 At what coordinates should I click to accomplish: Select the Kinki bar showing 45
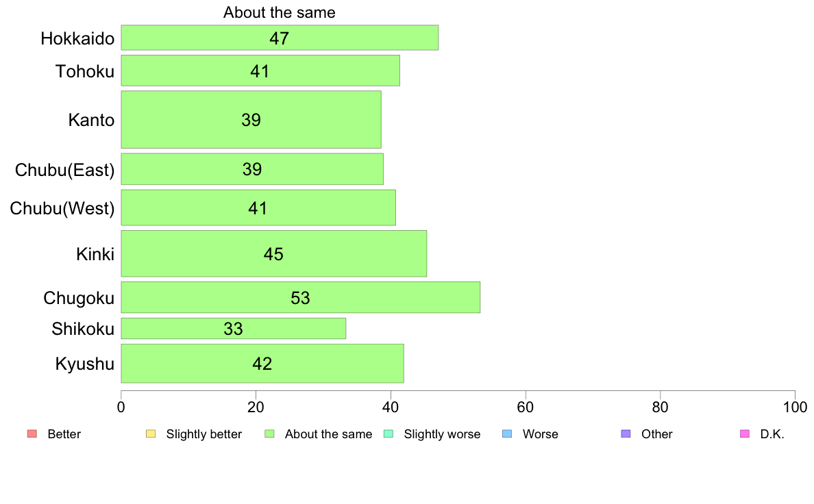(274, 254)
